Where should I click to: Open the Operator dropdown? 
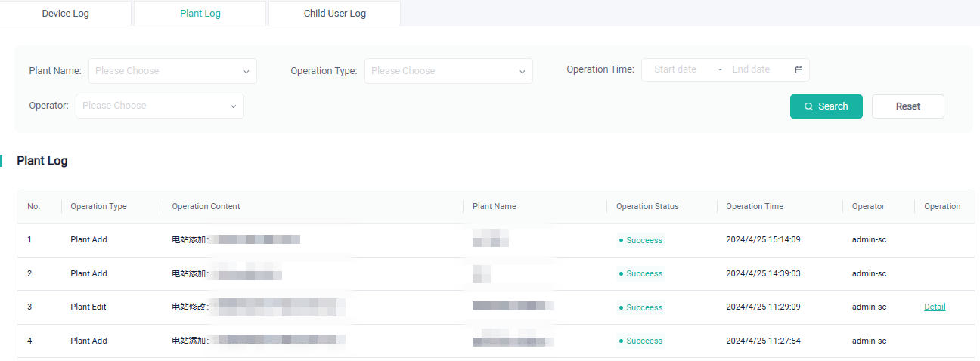click(x=160, y=106)
